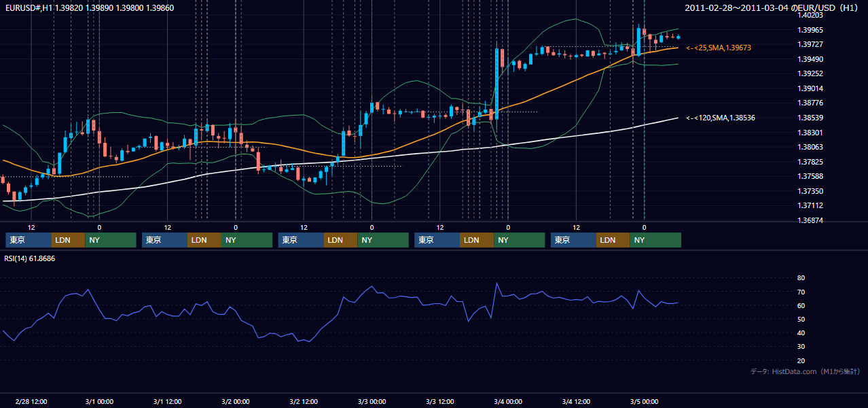Viewport: 868px width, 408px height.
Task: Click the 1.37112 price axis value
Action: click(810, 205)
